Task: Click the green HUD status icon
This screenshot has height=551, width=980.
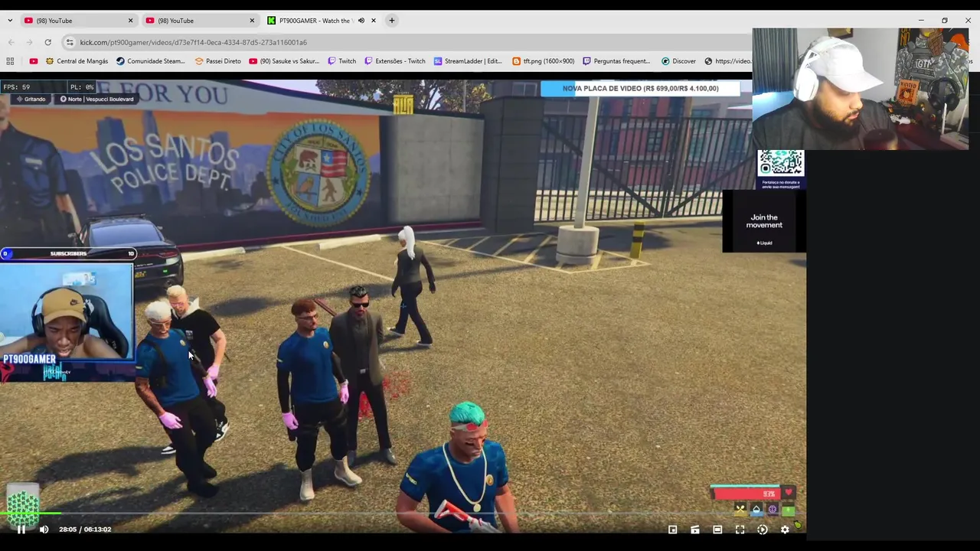Action: 789,510
